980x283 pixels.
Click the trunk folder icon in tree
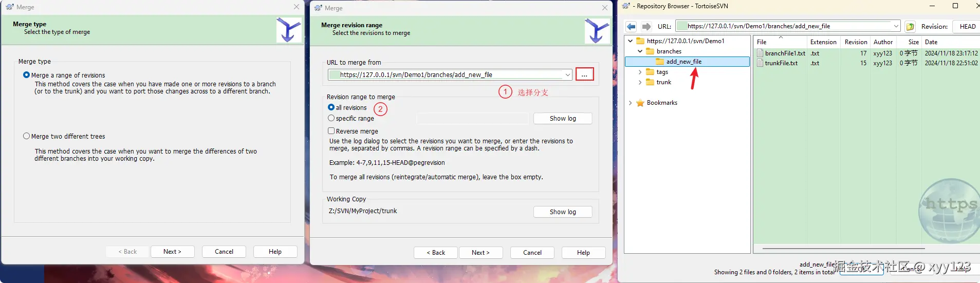(650, 82)
